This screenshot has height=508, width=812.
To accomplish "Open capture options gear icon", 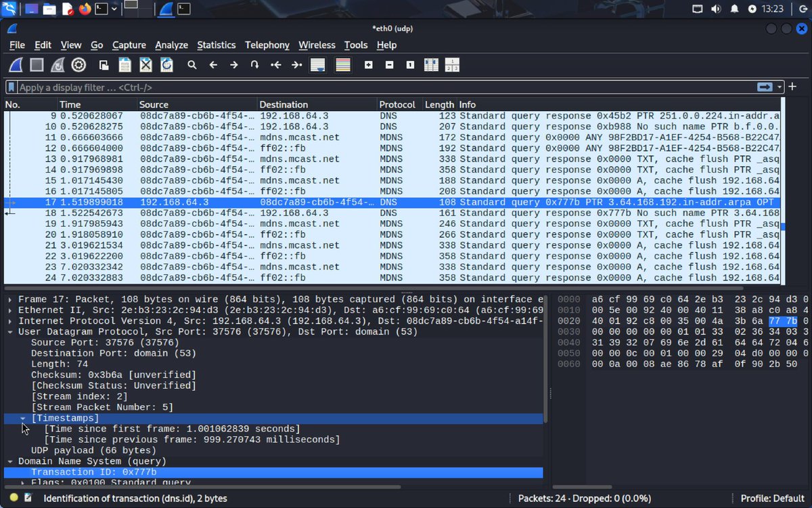I will click(x=78, y=65).
